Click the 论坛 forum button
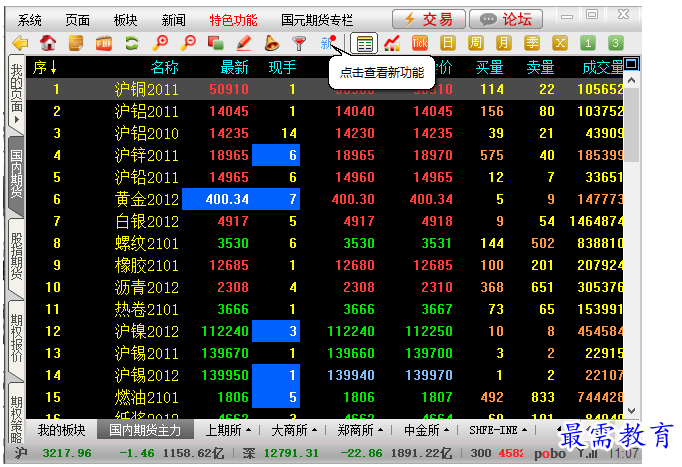This screenshot has width=682, height=467. [x=506, y=19]
